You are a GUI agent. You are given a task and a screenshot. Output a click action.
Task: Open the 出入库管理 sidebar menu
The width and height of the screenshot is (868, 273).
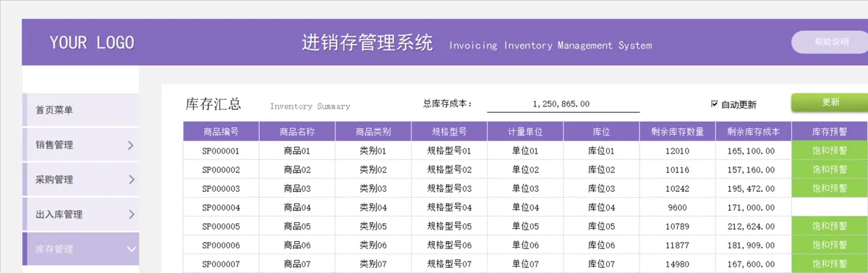81,214
